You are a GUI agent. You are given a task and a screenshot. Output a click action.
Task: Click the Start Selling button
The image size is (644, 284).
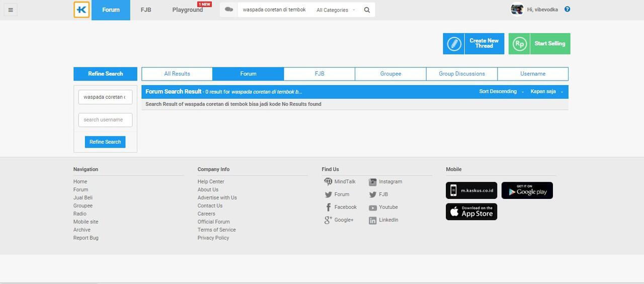pos(539,44)
